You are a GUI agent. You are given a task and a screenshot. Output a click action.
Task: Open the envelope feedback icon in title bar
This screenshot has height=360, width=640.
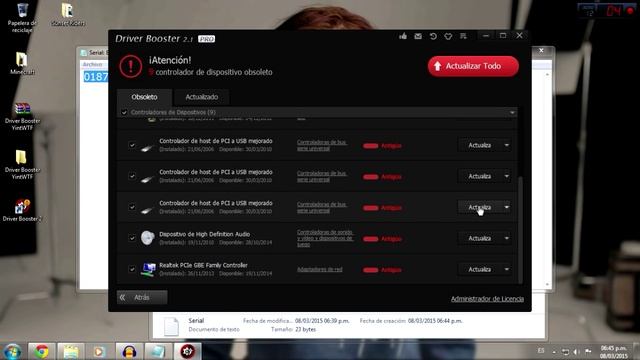pos(418,36)
